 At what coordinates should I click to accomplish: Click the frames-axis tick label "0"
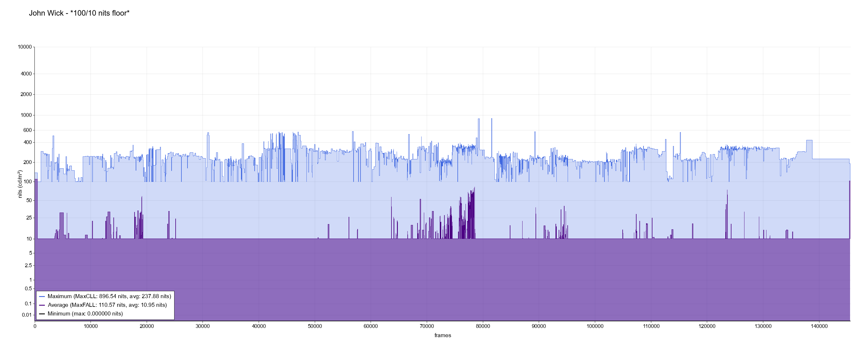(x=35, y=326)
